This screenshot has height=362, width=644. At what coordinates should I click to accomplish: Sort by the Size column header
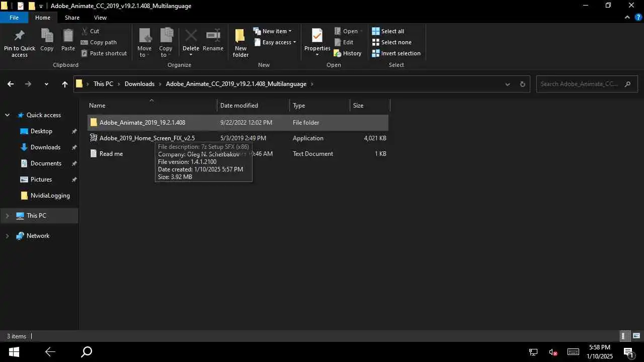[x=370, y=105]
